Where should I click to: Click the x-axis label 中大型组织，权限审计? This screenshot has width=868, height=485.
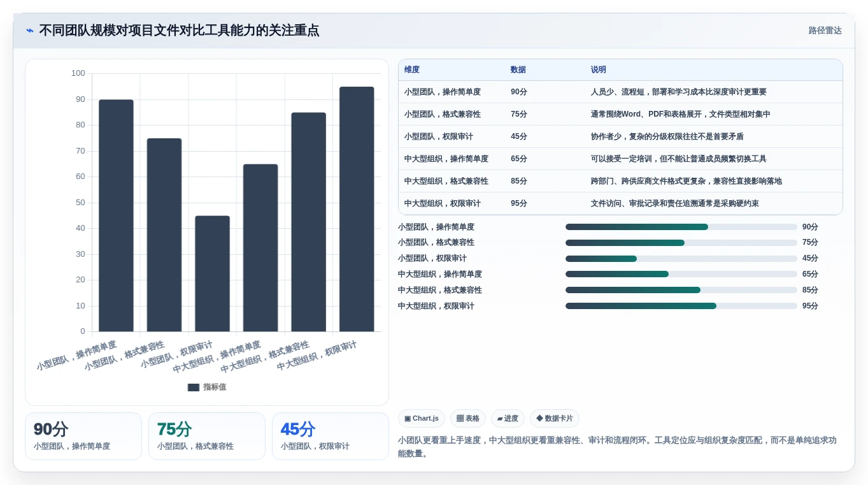coord(317,356)
